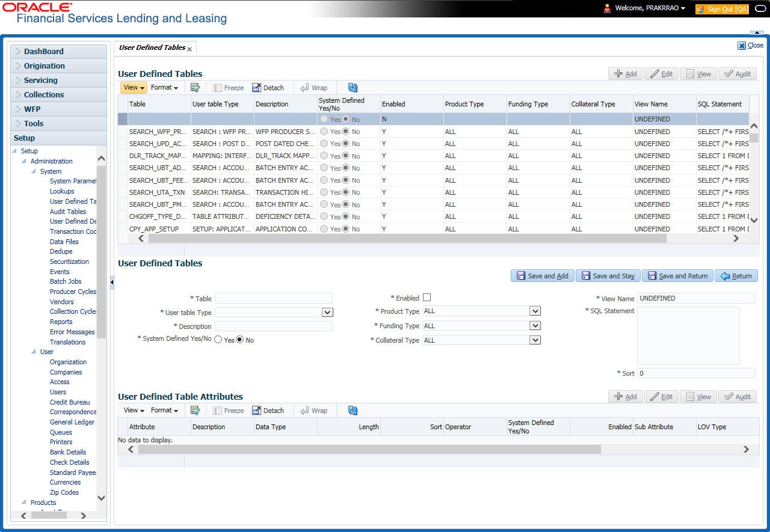The width and height of the screenshot is (770, 532).
Task: Open the View menu in upper table toolbar
Action: point(134,88)
